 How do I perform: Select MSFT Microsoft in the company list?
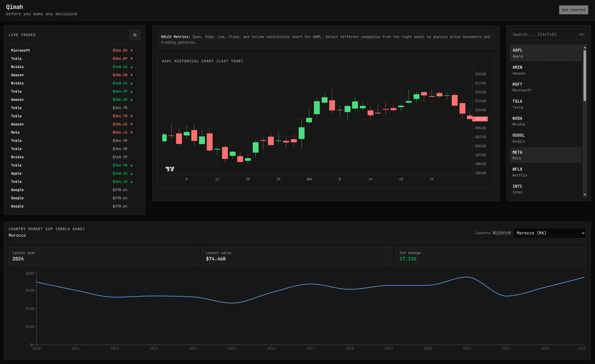pyautogui.click(x=546, y=87)
